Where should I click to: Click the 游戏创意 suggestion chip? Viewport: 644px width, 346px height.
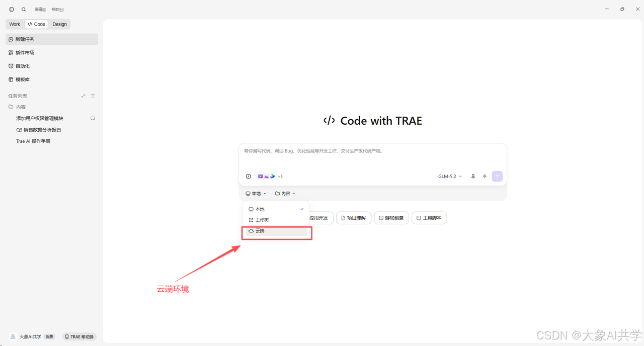coord(391,218)
